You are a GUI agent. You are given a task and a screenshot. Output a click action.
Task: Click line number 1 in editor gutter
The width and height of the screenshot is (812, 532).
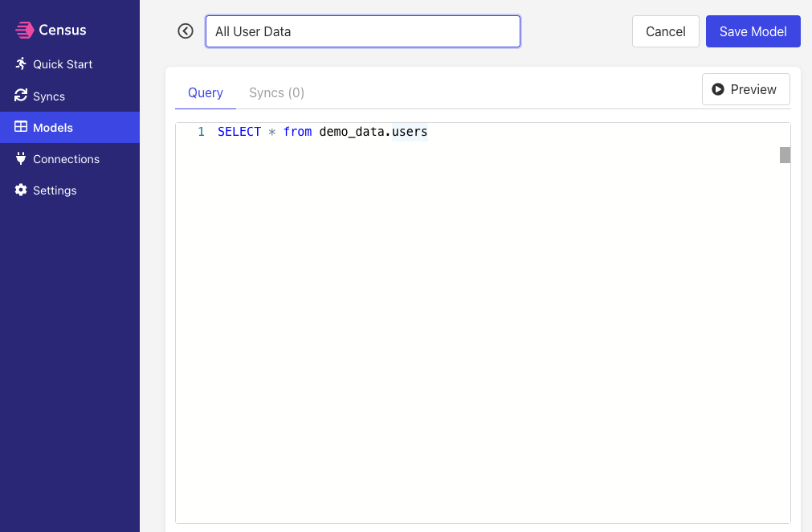click(201, 132)
